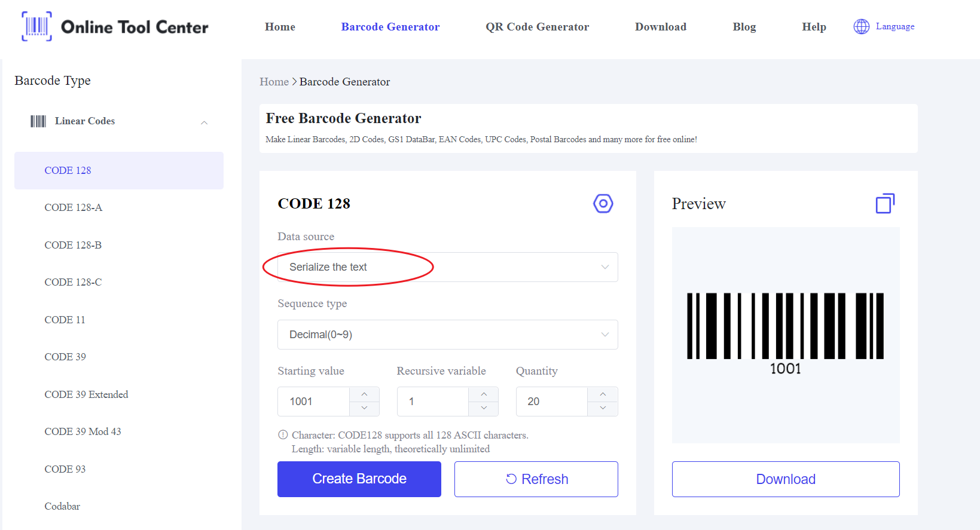Click the Recursive variable input field
The height and width of the screenshot is (530, 980).
433,402
